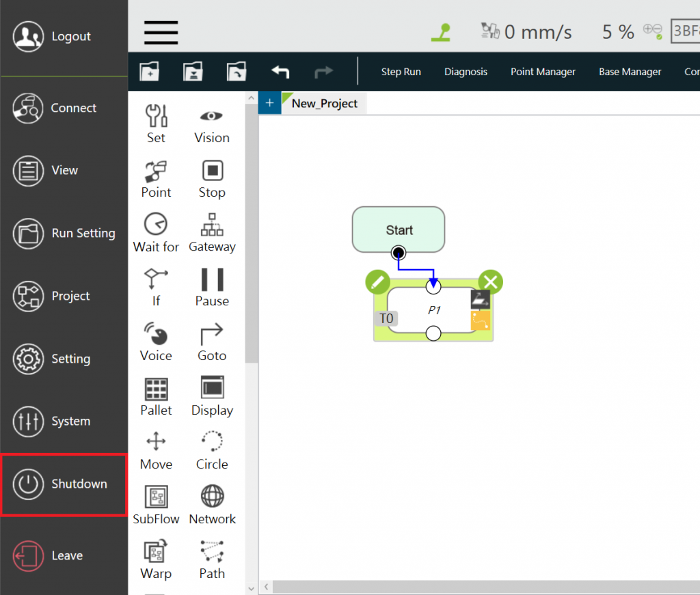The width and height of the screenshot is (700, 595).
Task: Select the Network node icon
Action: 212,497
